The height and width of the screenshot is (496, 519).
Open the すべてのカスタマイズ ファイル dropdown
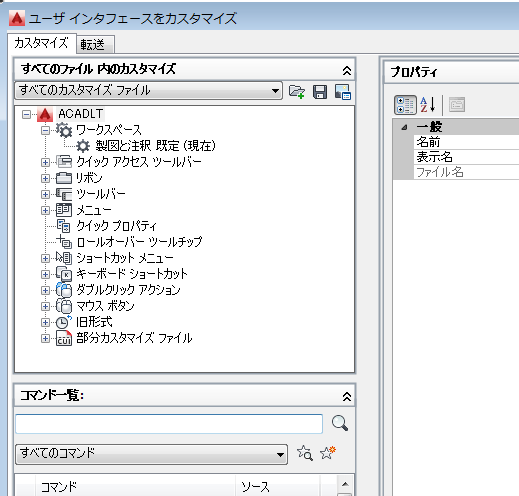(x=149, y=91)
